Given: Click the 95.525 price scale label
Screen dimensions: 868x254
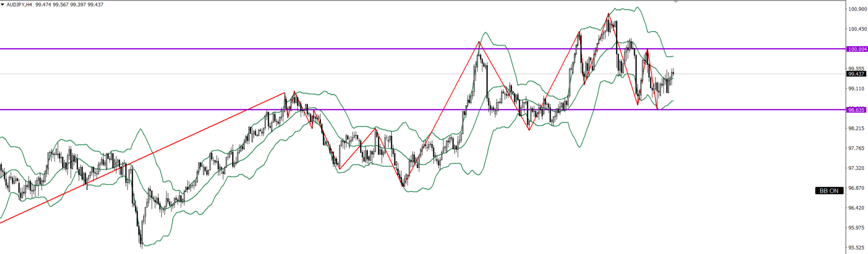Looking at the screenshot, I should pos(856,248).
